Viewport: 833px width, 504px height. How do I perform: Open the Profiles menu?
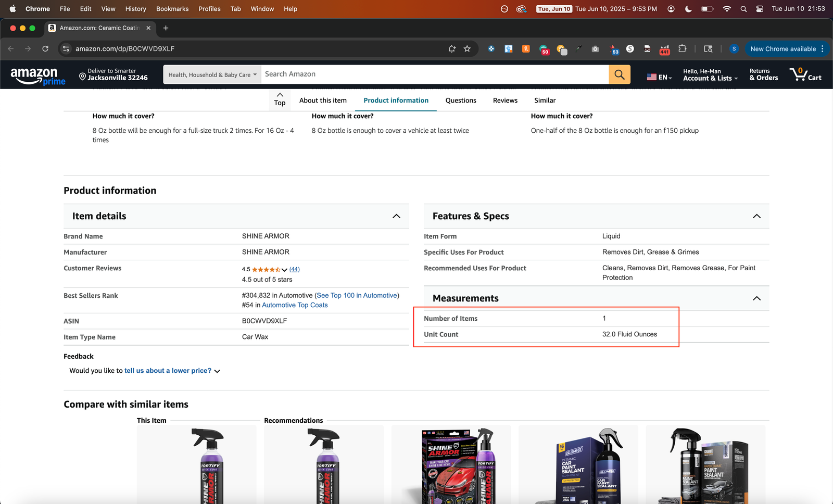click(209, 9)
